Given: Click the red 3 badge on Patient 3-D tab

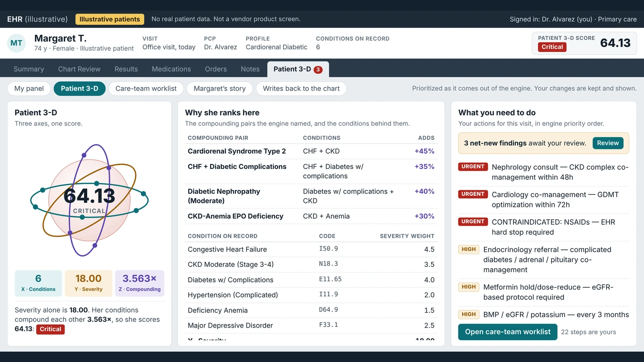Looking at the screenshot, I should coord(318,69).
